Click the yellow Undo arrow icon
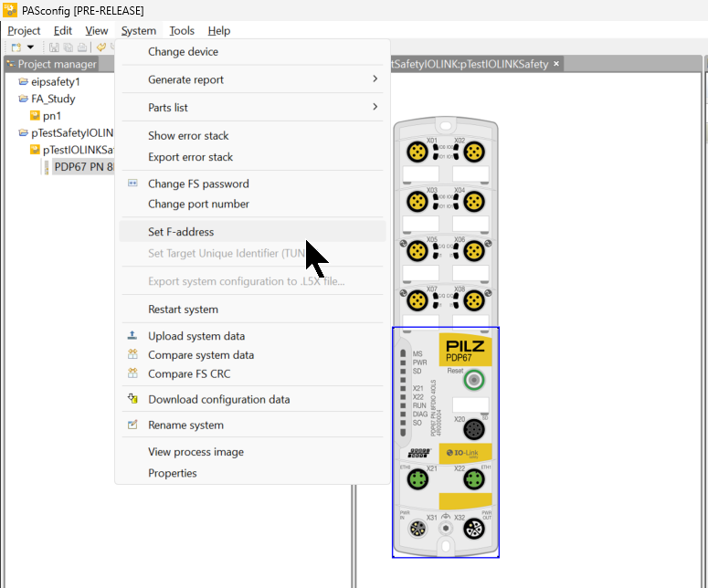The width and height of the screenshot is (708, 588). tap(101, 47)
